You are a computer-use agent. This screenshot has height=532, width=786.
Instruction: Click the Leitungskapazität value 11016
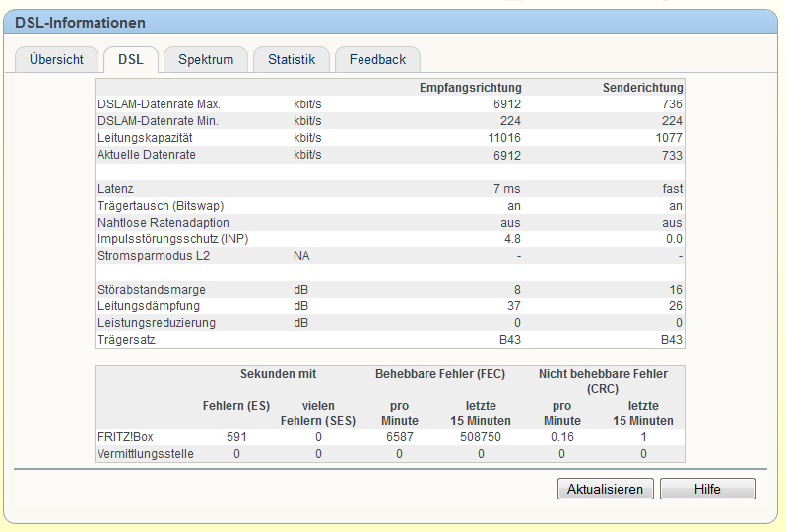click(x=504, y=138)
